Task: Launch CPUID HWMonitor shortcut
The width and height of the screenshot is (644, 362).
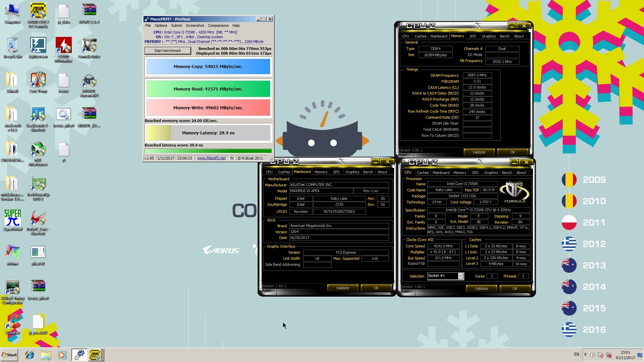Action: (x=63, y=50)
